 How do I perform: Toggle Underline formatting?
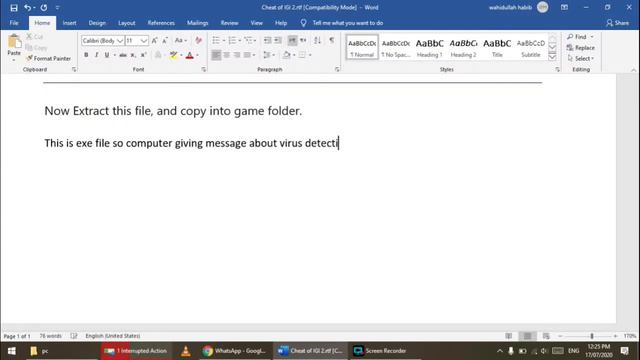point(107,55)
